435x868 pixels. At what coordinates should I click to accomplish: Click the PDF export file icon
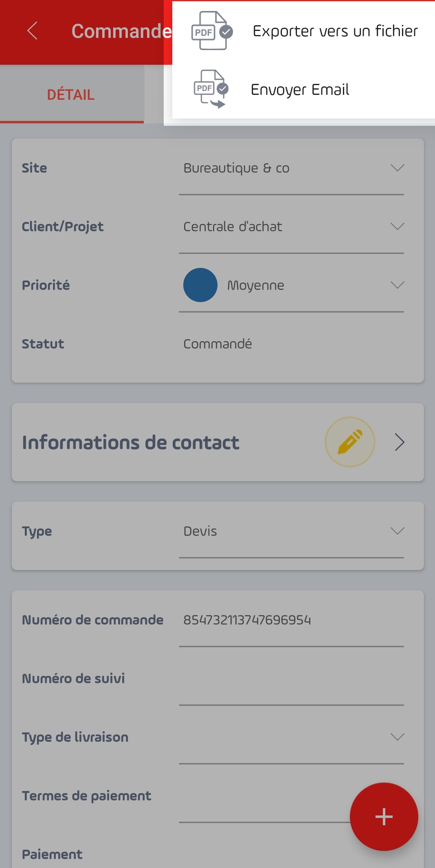coord(211,31)
